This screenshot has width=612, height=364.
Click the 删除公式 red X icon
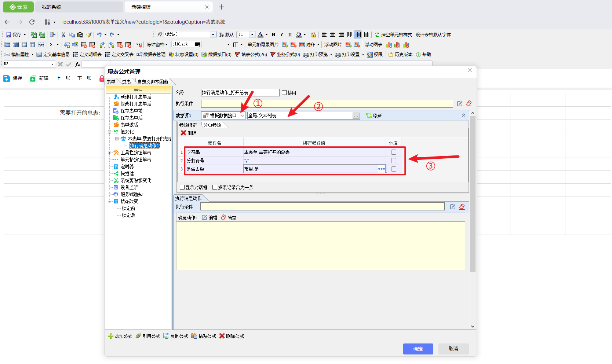click(222, 336)
